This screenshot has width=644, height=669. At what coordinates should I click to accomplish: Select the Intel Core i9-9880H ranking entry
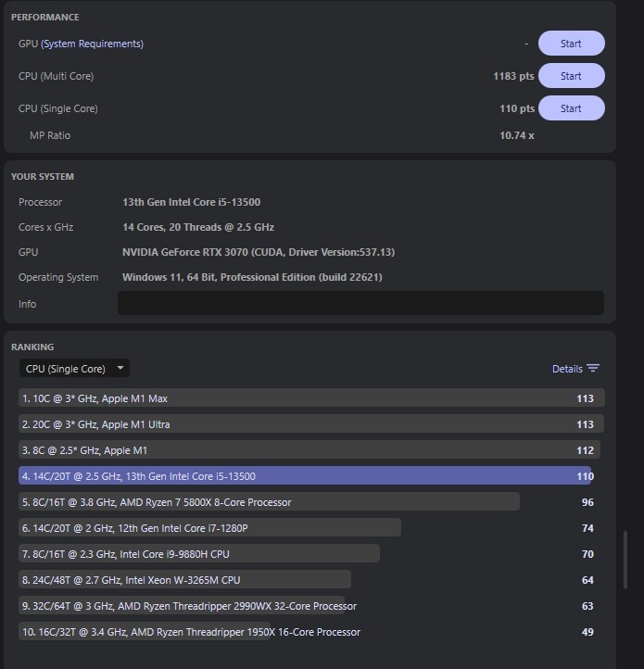[x=199, y=554]
